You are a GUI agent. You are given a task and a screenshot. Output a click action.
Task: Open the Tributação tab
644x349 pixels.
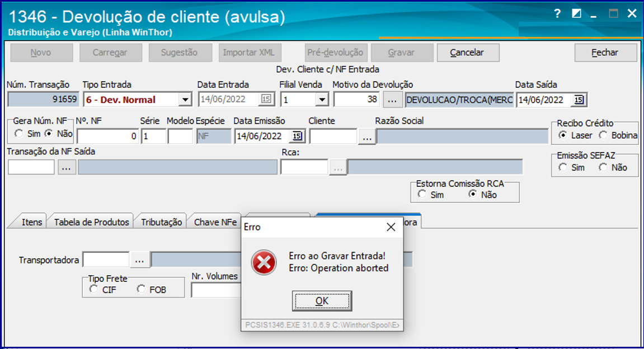(x=161, y=222)
